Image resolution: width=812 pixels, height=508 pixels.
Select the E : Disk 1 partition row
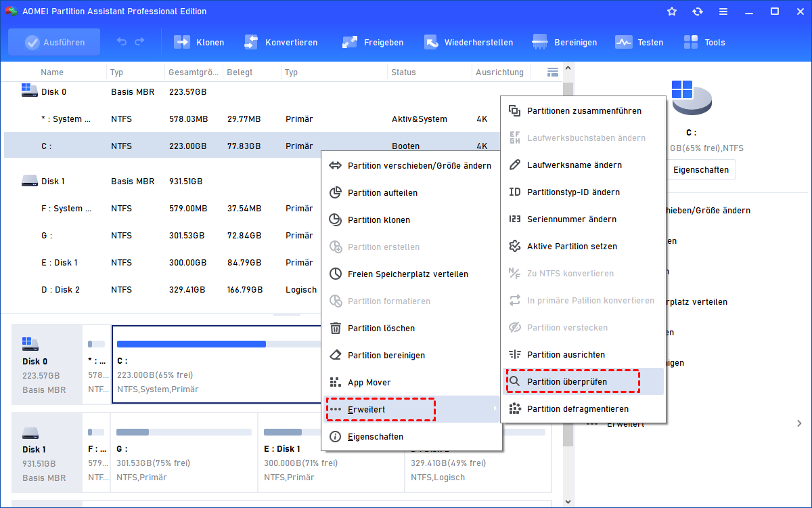(162, 262)
